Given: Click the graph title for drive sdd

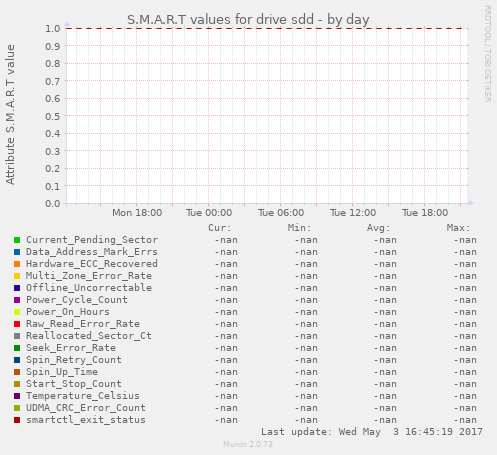Looking at the screenshot, I should tap(248, 20).
